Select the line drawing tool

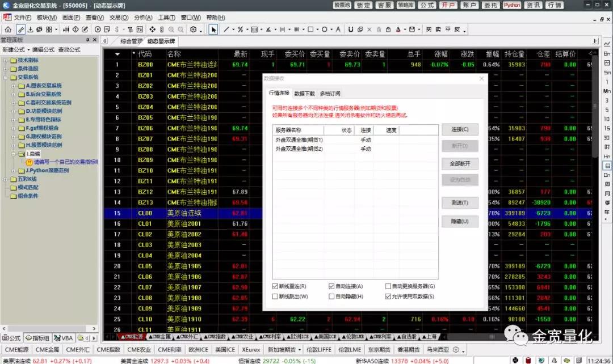tap(226, 29)
